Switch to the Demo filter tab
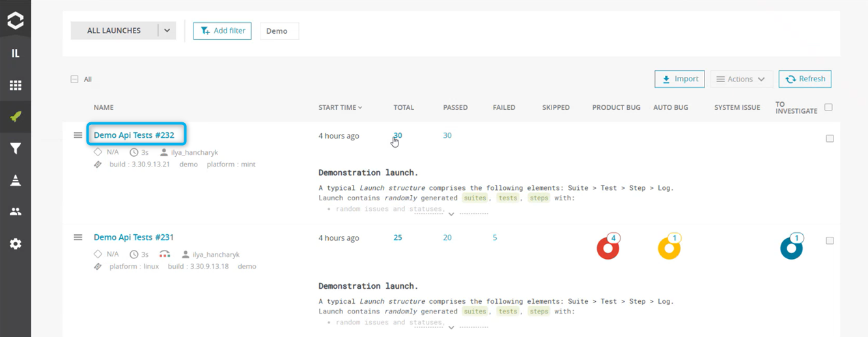868x337 pixels. click(x=279, y=31)
